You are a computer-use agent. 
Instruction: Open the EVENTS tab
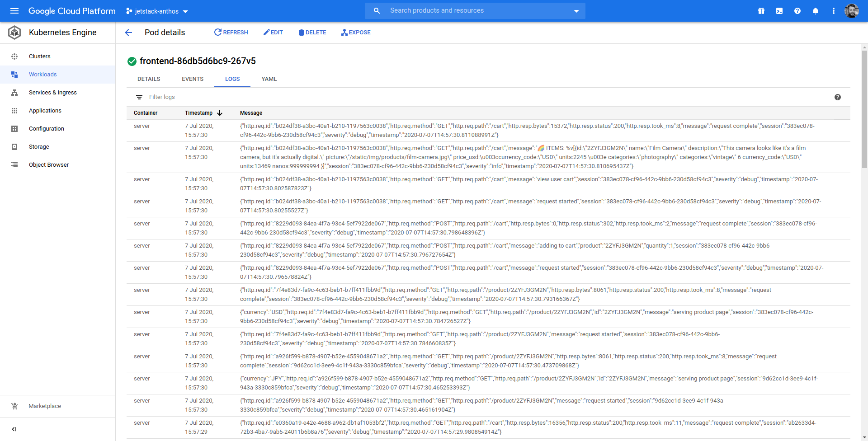tap(192, 79)
